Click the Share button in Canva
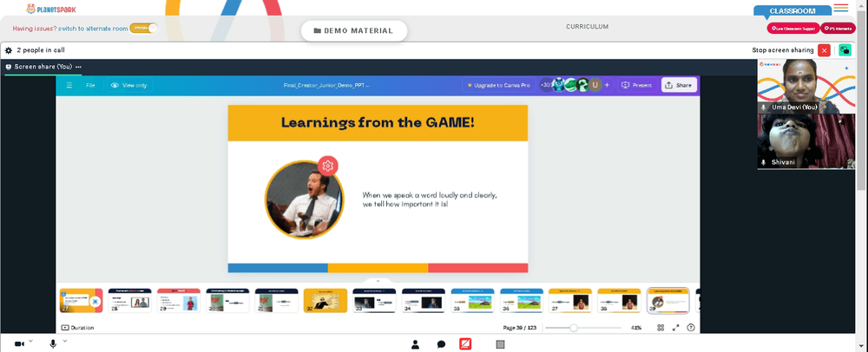Viewport: 868px width, 352px height. 679,85
